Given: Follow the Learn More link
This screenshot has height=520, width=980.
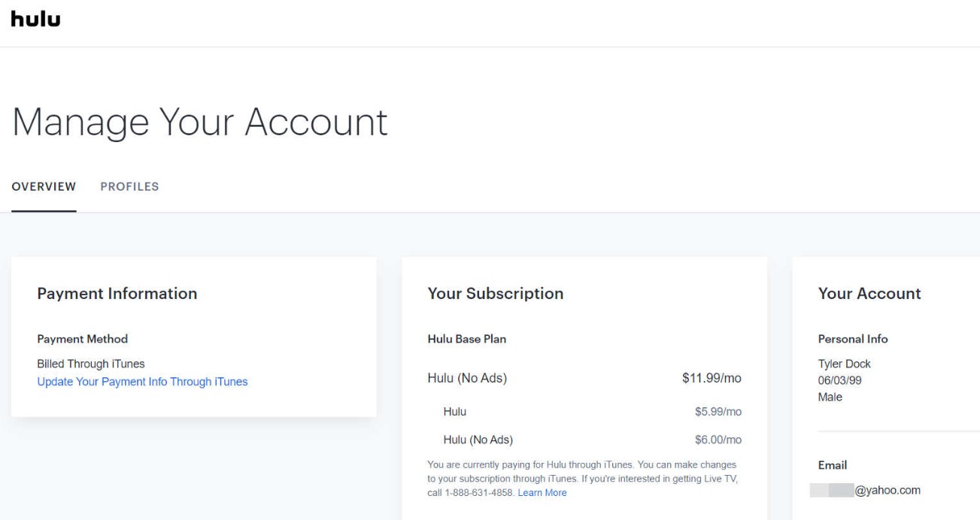Looking at the screenshot, I should (x=542, y=493).
